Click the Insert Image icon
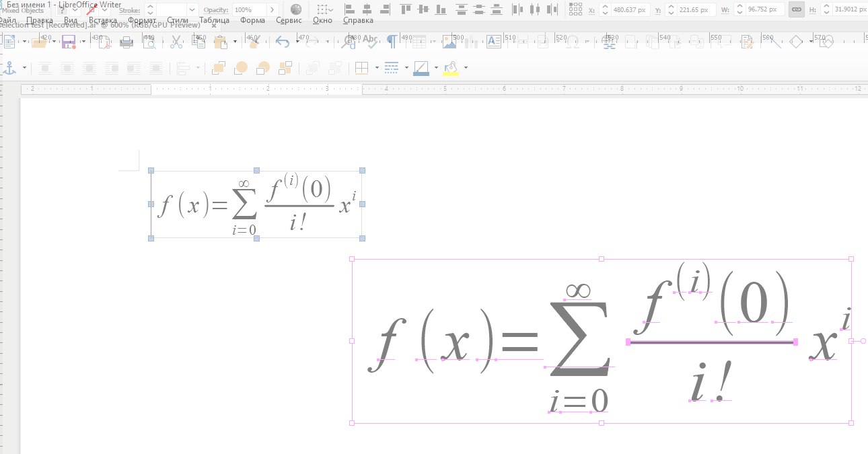Viewport: 868px width, 454px height. pos(449,42)
